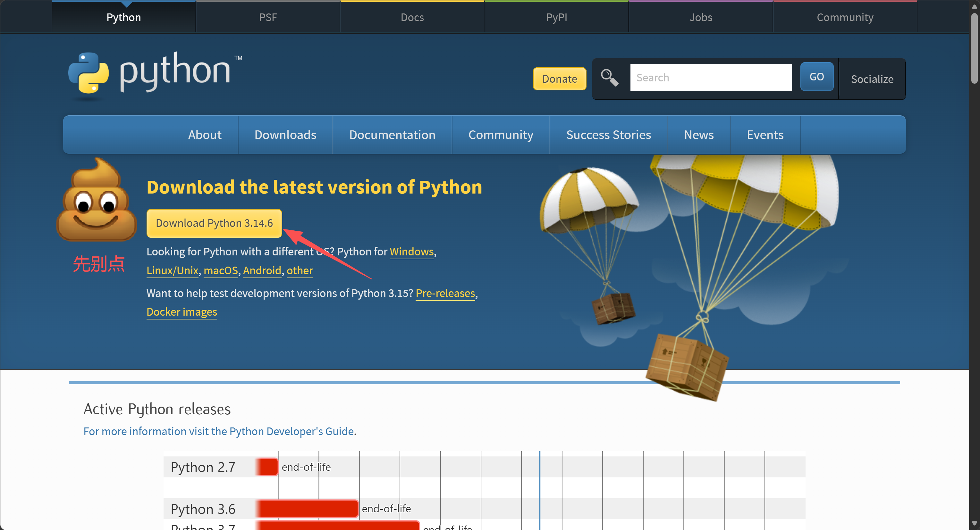This screenshot has height=530, width=980.
Task: Go to the PyPI top tab
Action: (556, 17)
